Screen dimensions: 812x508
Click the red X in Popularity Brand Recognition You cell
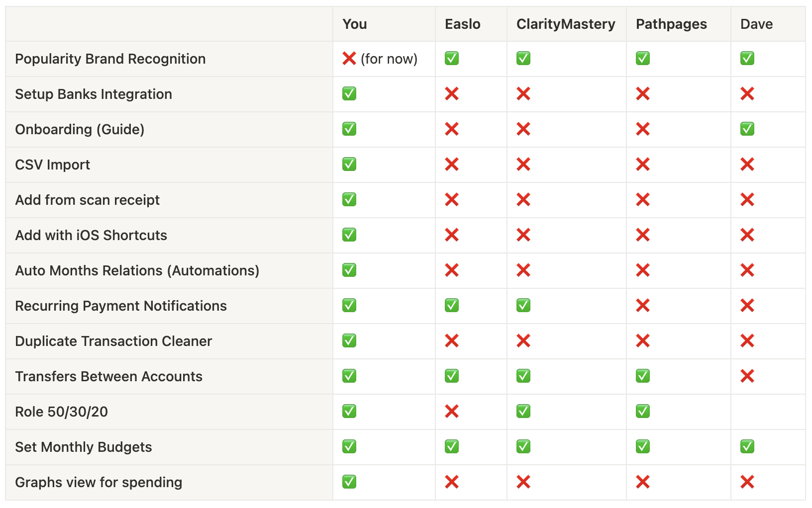[x=349, y=59]
